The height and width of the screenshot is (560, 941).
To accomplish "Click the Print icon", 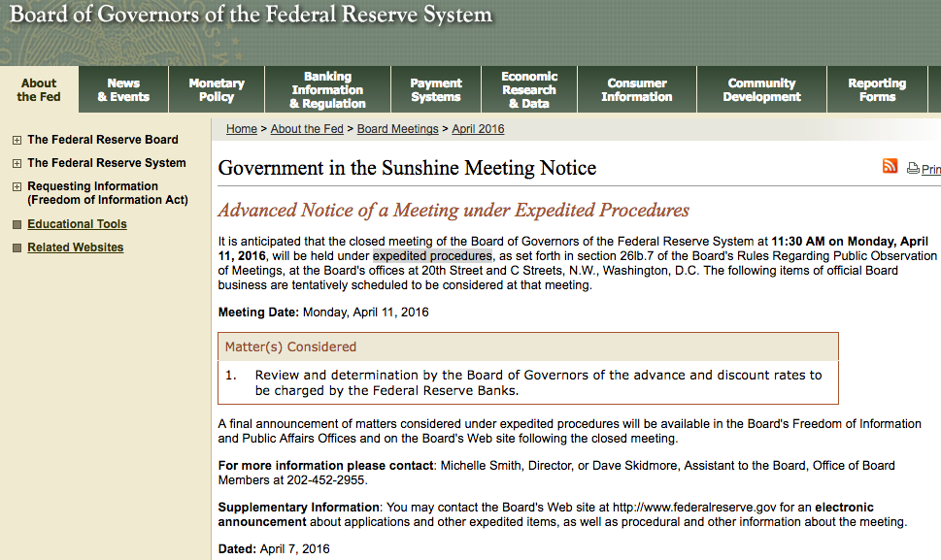I will tap(913, 169).
